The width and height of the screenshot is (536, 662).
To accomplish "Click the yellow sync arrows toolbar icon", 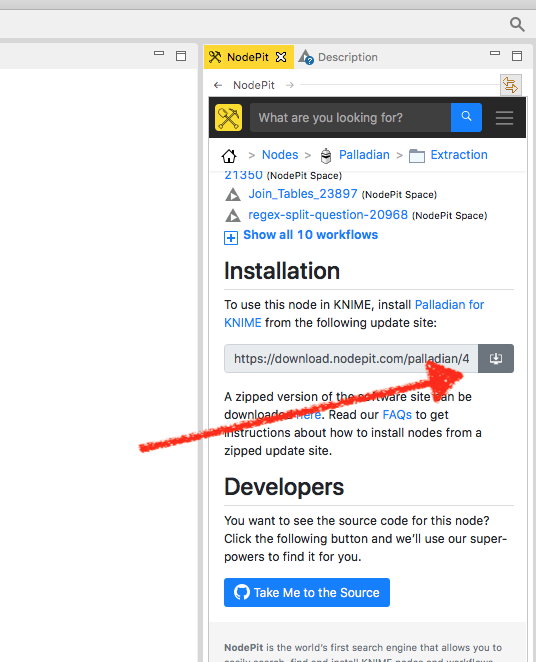I will [x=511, y=85].
